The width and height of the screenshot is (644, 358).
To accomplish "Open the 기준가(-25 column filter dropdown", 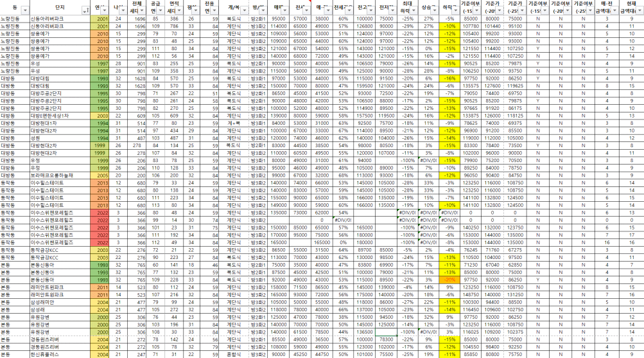I will tap(522, 10).
